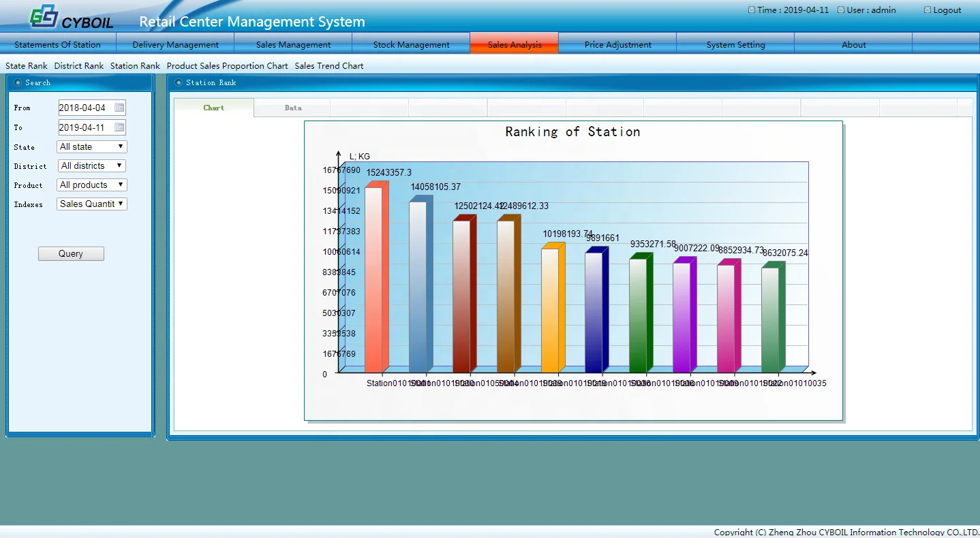Go to Product Sales Proportion Chart

[x=227, y=66]
